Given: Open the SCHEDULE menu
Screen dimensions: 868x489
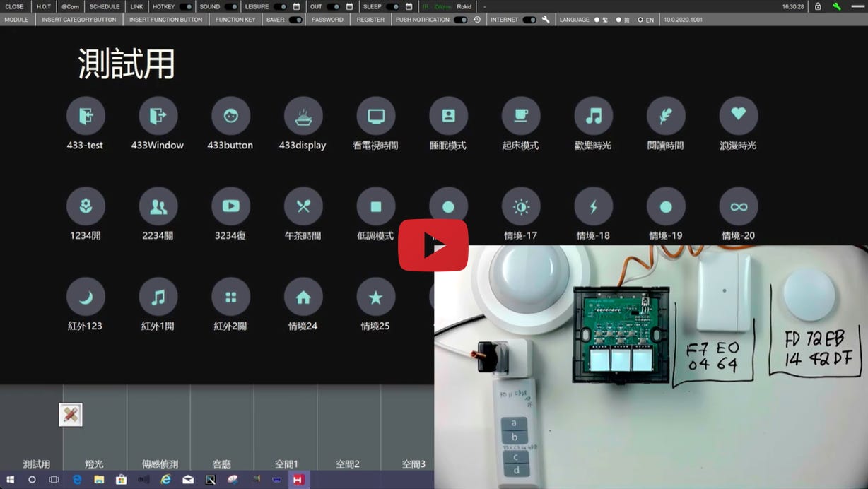Looking at the screenshot, I should 105,6.
